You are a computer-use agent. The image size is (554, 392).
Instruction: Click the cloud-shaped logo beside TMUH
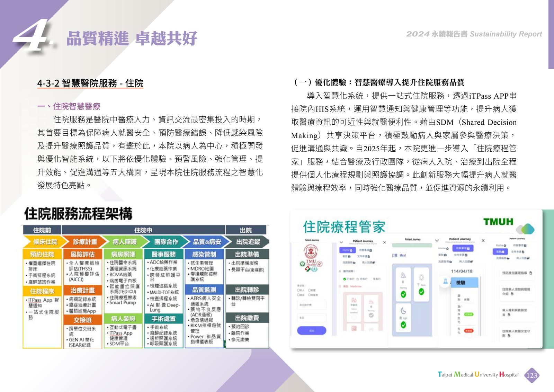click(x=525, y=229)
